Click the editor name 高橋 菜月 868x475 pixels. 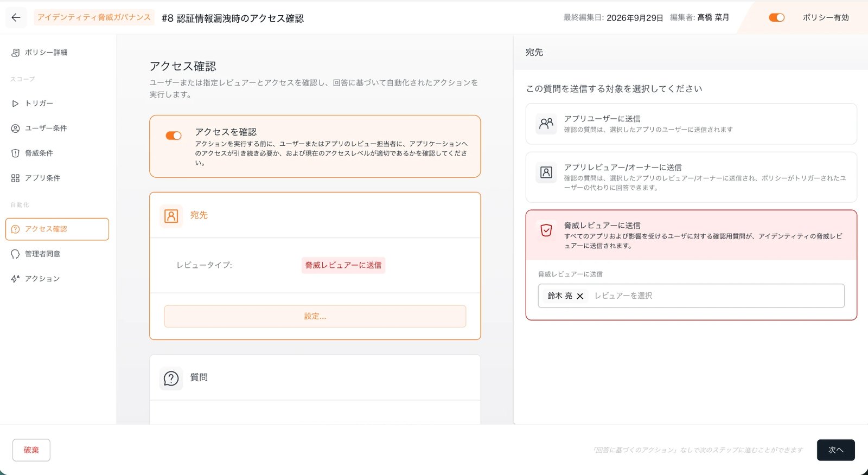tap(713, 17)
